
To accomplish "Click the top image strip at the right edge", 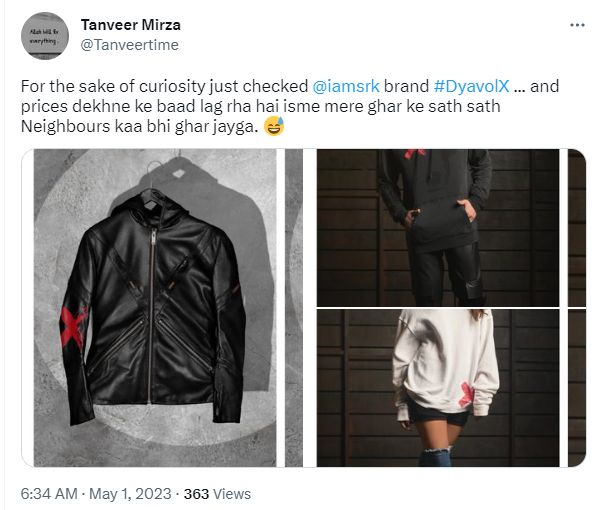I will click(x=577, y=228).
